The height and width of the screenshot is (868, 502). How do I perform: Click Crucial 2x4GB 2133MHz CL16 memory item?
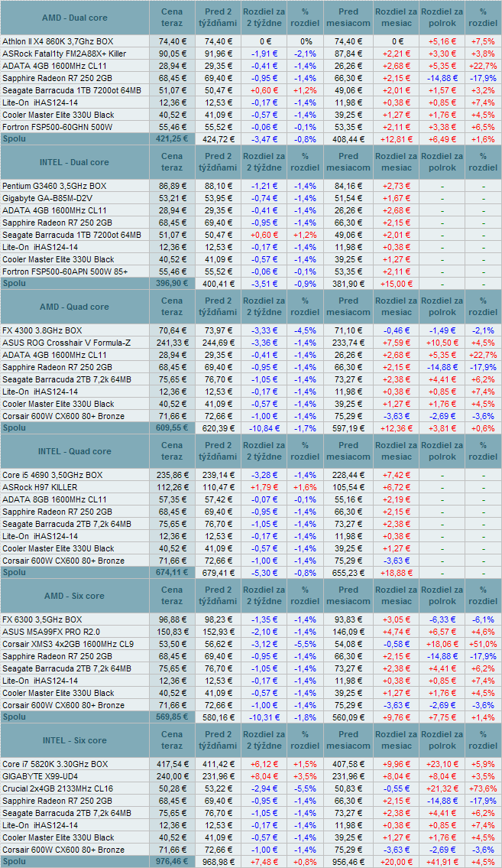pos(58,788)
